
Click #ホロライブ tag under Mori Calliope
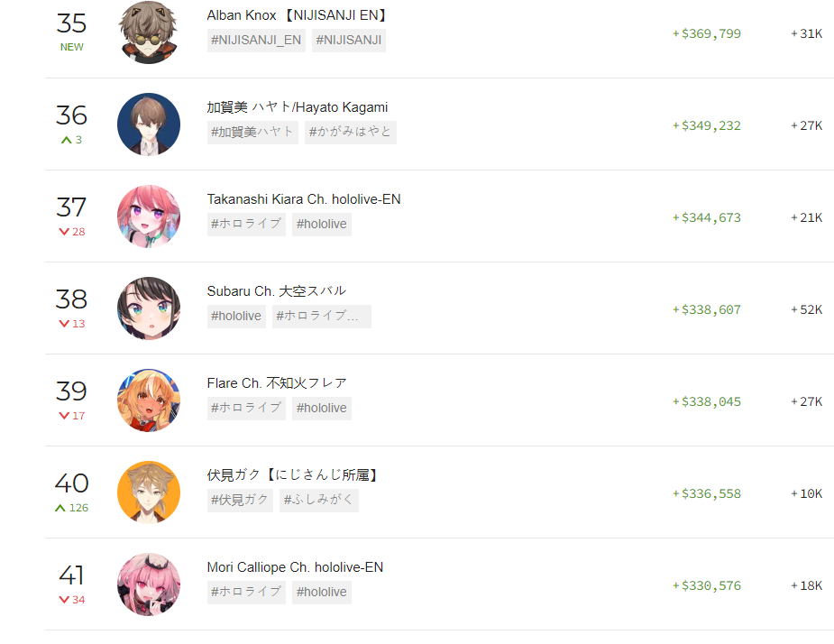coord(246,593)
